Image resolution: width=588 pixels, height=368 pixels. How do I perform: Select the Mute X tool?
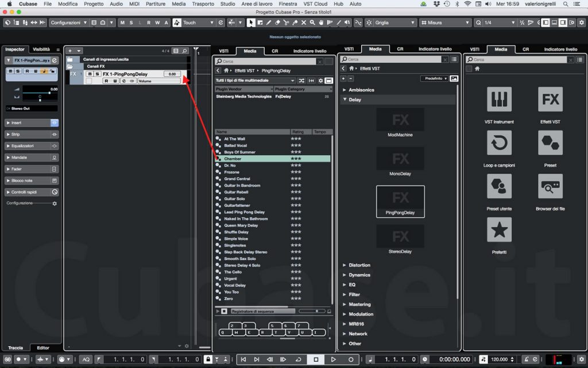[x=304, y=22]
